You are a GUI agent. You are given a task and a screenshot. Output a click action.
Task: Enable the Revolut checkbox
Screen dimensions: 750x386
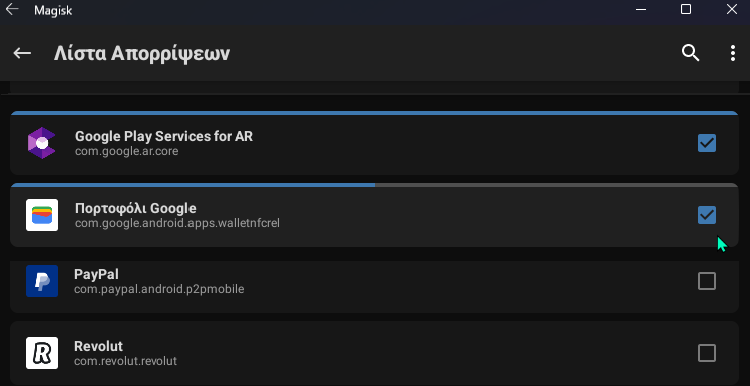pos(707,353)
